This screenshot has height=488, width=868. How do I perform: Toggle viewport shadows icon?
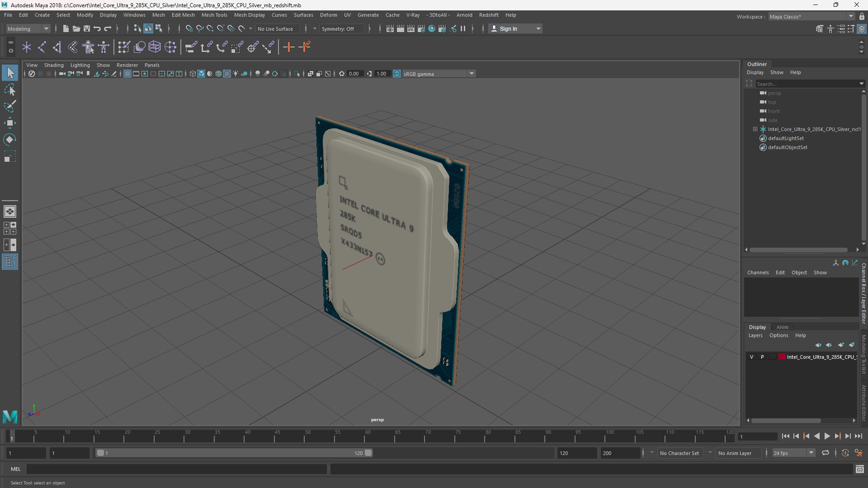245,74
